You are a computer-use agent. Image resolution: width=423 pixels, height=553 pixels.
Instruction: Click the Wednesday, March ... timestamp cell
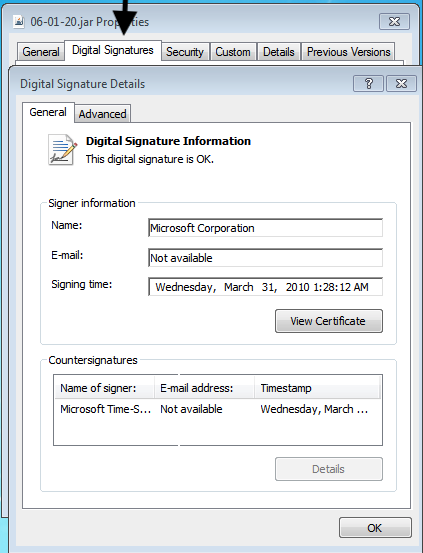(314, 409)
